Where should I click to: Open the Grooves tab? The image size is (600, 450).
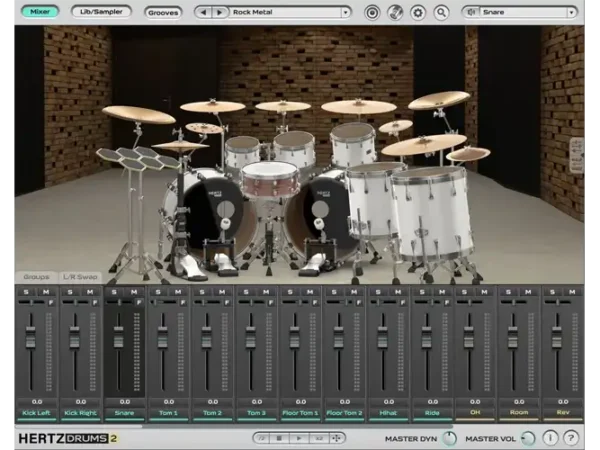click(163, 13)
